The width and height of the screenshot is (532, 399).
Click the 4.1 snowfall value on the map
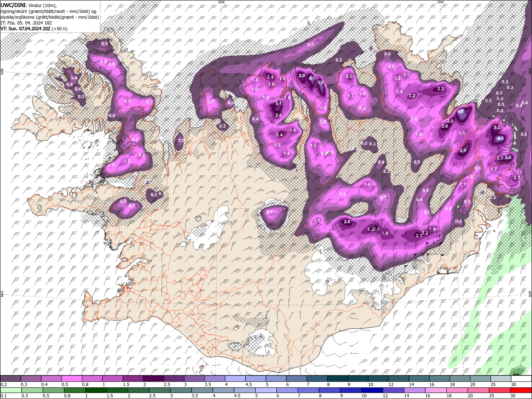312,78
